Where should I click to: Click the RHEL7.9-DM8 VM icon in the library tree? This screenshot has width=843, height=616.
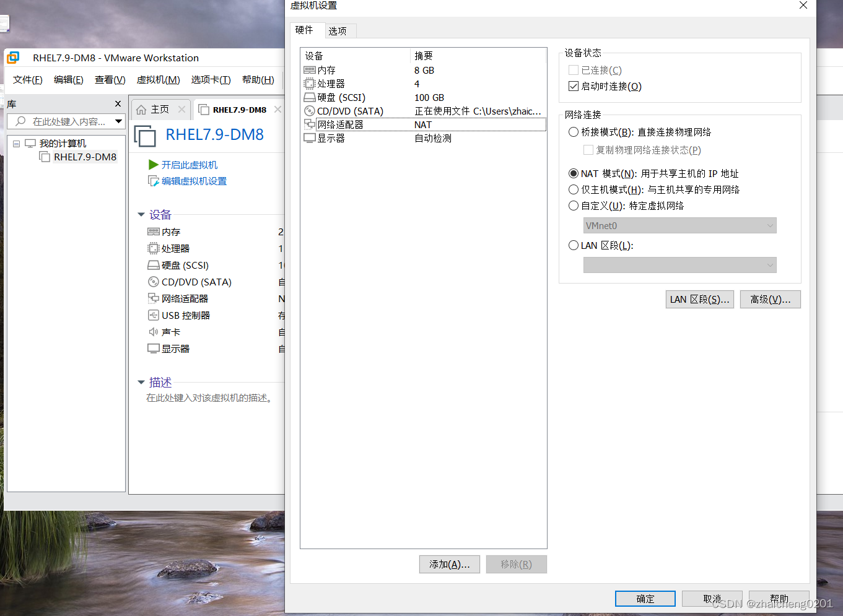(45, 157)
